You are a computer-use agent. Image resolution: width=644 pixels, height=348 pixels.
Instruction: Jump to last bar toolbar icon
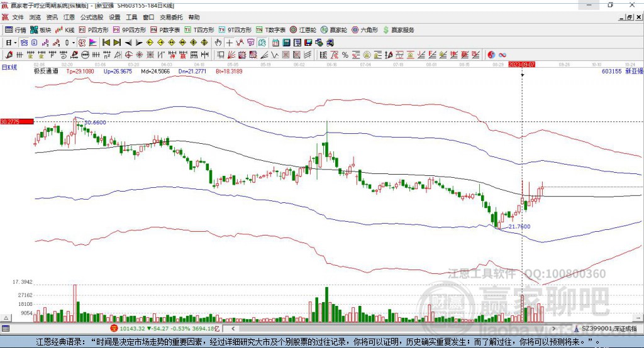[x=117, y=43]
